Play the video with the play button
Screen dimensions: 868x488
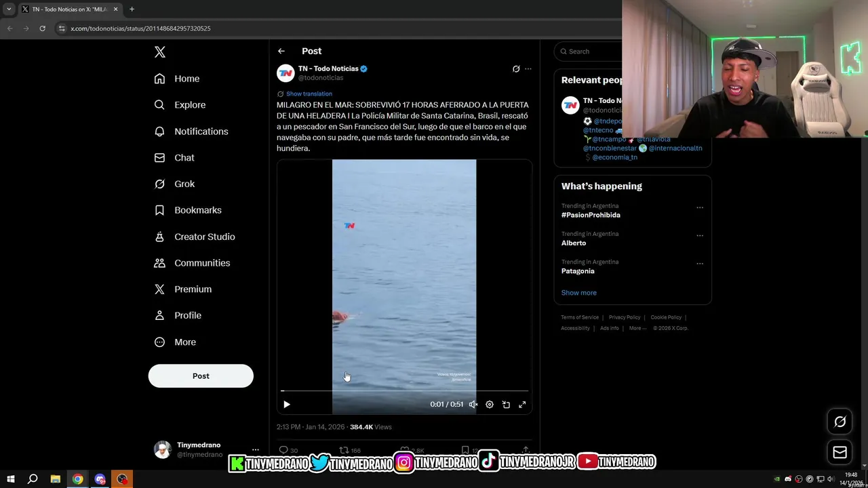tap(287, 405)
